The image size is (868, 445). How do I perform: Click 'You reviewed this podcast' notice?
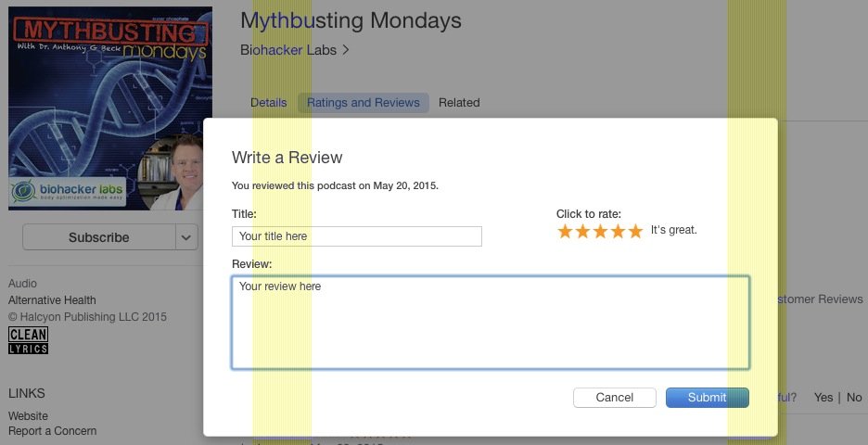pyautogui.click(x=335, y=185)
